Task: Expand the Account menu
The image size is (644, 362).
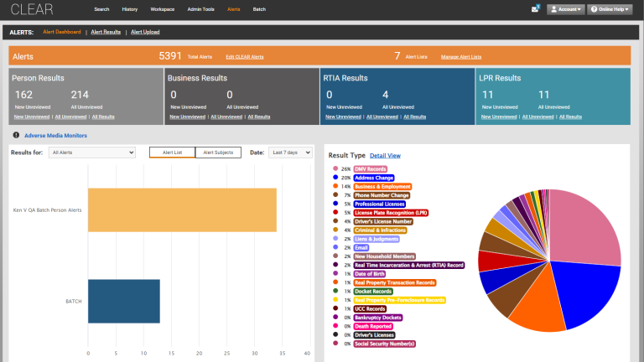Action: pos(565,9)
